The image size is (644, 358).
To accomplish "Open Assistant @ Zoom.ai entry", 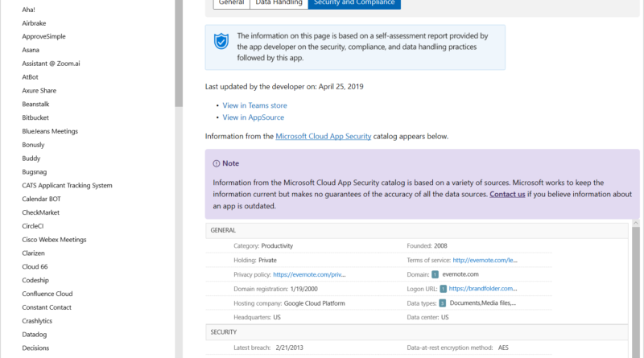I will [x=51, y=64].
